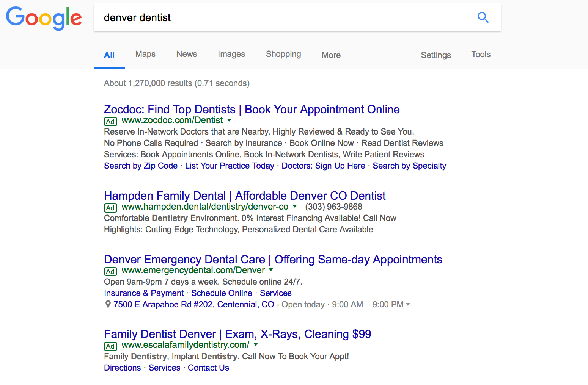Click the phone number (303) 963-9868
Viewport: 588px width, 385px height.
tap(333, 207)
